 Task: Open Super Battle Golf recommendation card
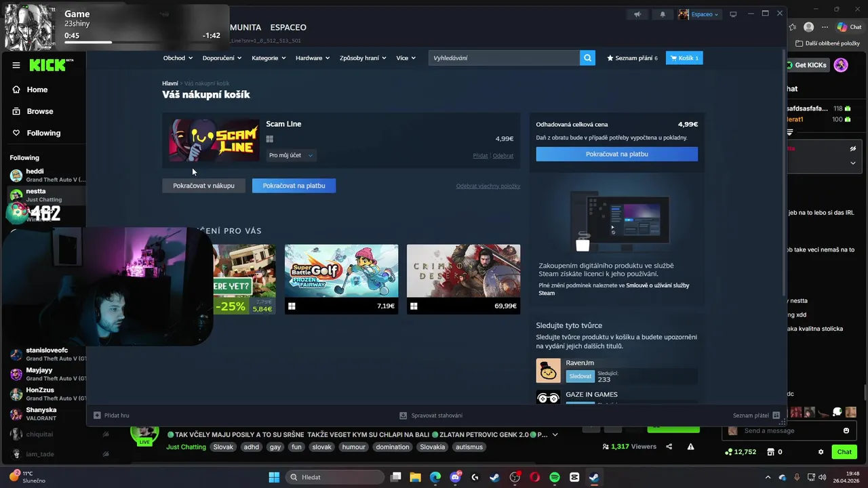(342, 279)
